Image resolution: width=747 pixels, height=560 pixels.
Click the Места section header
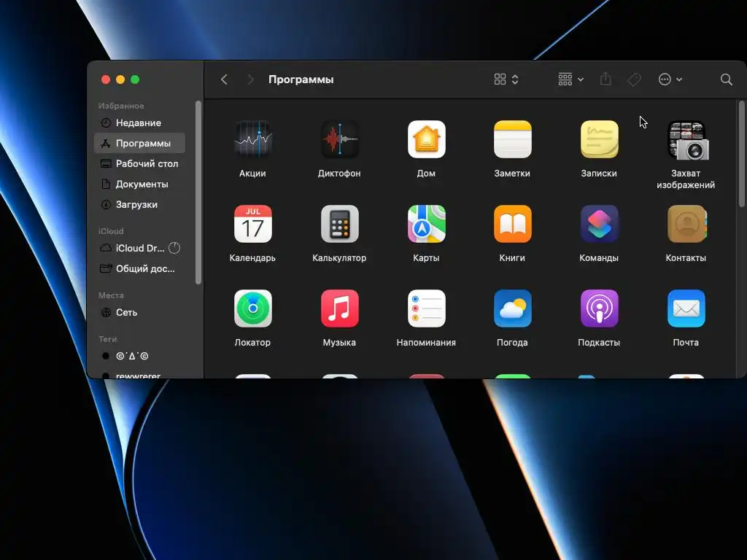(111, 295)
